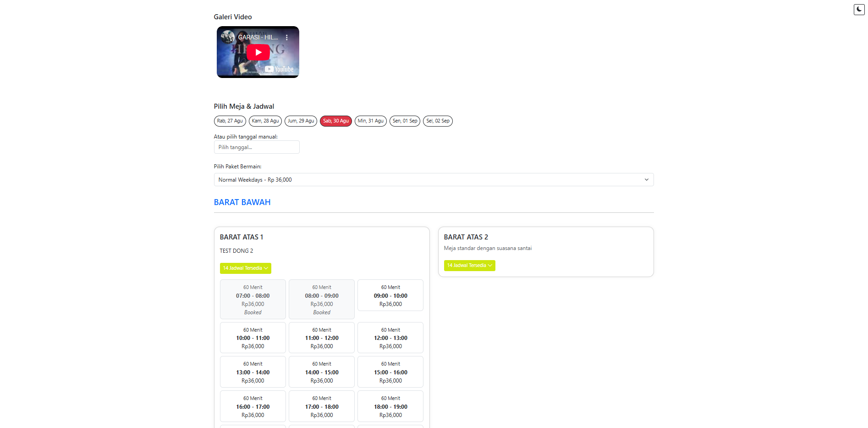Book the 09:00 - 10:00 slot
Screen dimensions: 868x428
point(390,295)
